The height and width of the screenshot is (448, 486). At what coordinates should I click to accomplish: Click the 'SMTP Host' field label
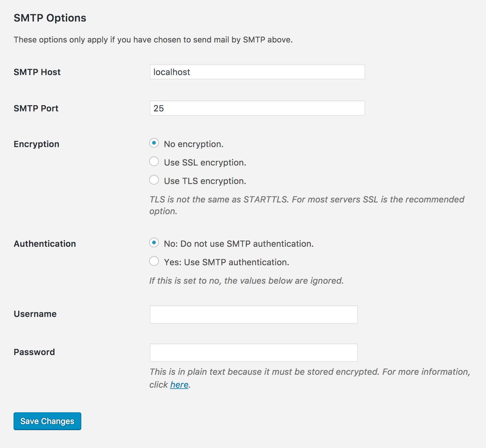click(37, 72)
